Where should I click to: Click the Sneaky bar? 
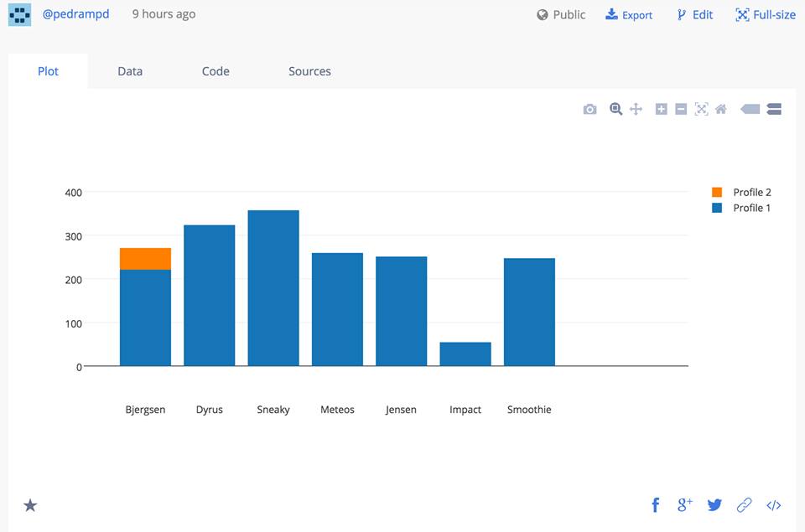pos(273,288)
